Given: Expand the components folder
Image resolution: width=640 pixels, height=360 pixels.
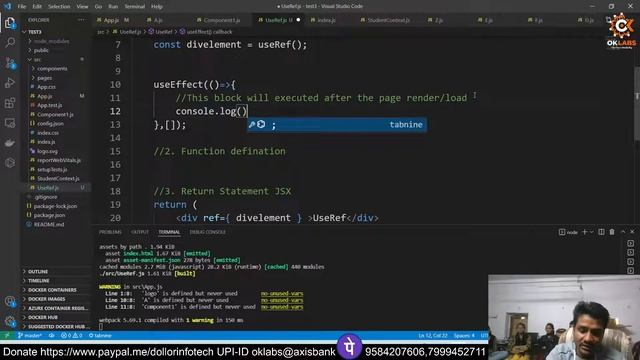Looking at the screenshot, I should [x=52, y=69].
